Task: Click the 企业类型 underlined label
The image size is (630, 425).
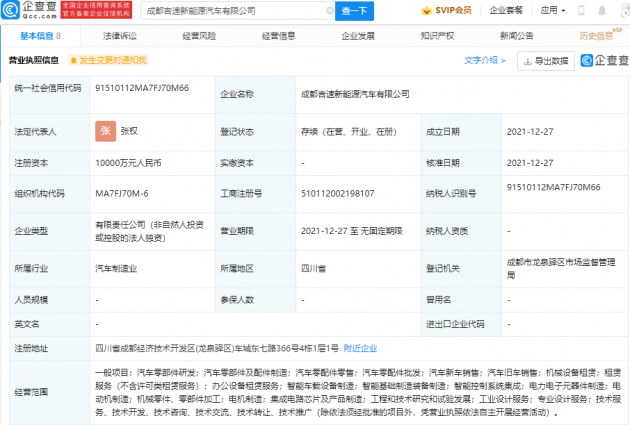Action: click(x=31, y=231)
